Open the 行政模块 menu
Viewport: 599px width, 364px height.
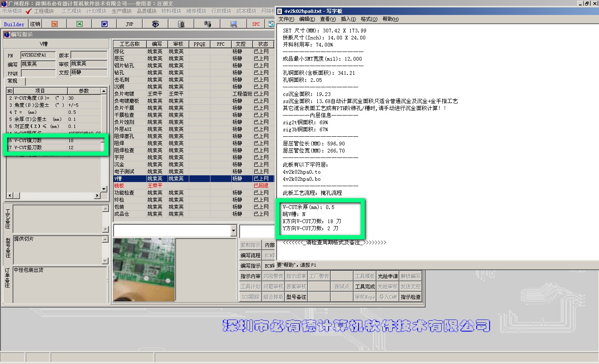[221, 11]
